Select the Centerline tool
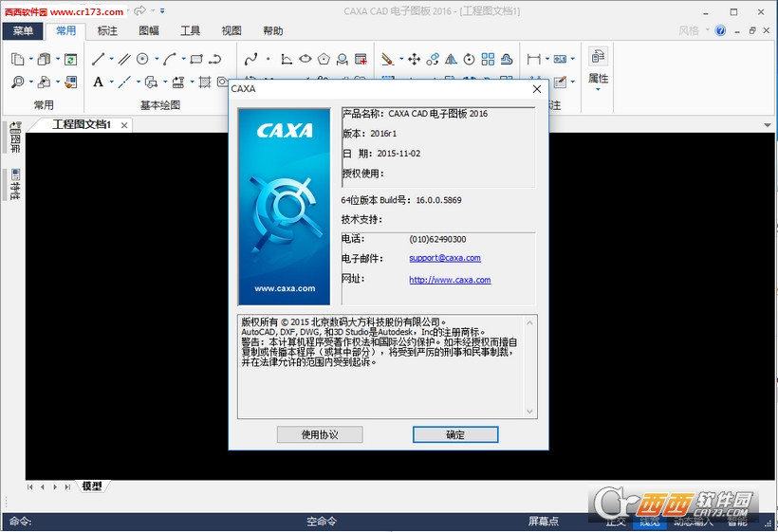 click(x=124, y=82)
